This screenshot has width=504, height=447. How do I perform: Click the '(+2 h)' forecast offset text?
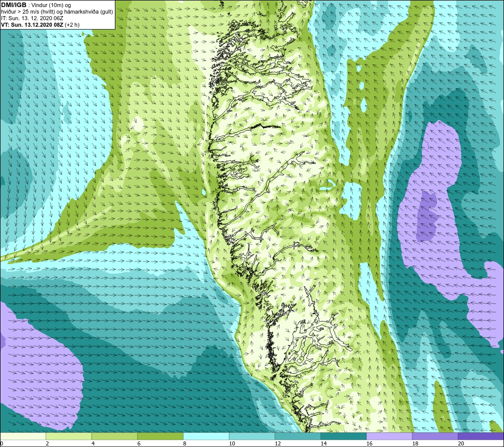pyautogui.click(x=72, y=25)
